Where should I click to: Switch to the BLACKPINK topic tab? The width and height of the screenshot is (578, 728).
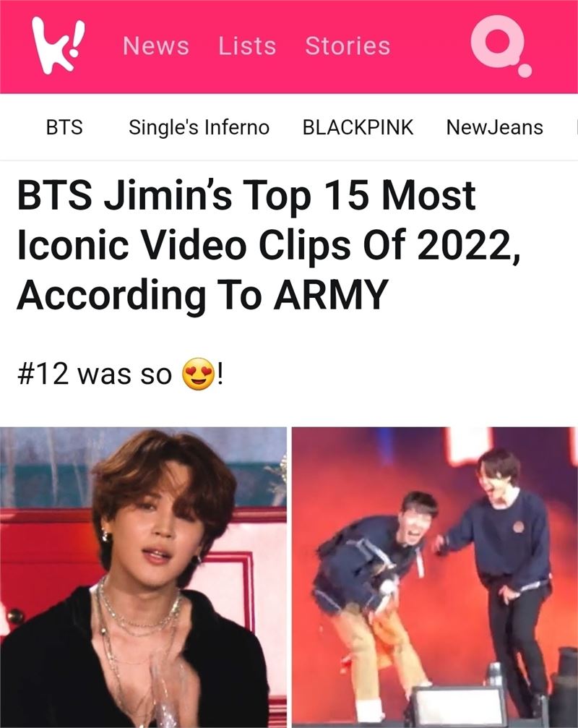point(358,127)
